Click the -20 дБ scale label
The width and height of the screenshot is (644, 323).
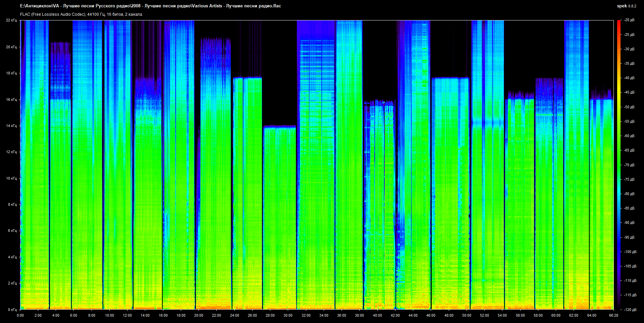629,20
